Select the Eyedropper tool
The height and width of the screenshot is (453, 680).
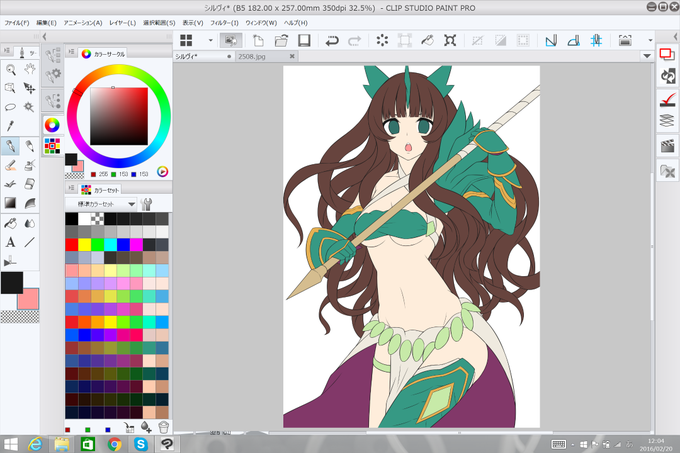click(x=10, y=126)
